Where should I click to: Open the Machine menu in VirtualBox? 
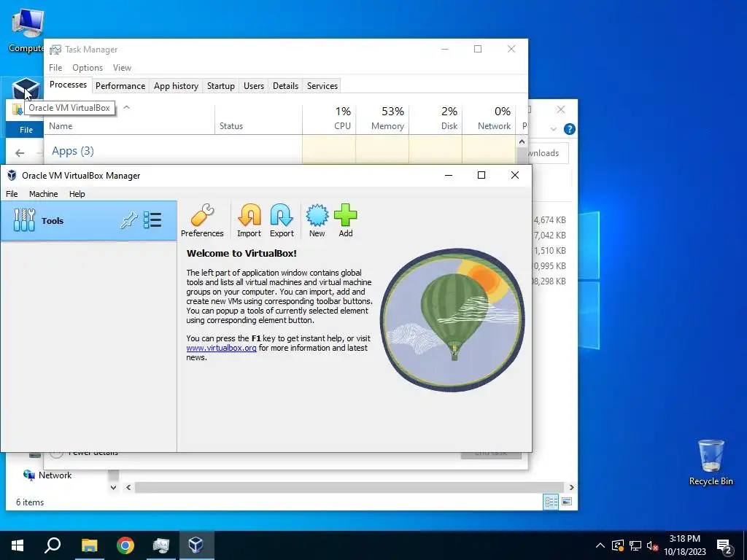point(43,194)
